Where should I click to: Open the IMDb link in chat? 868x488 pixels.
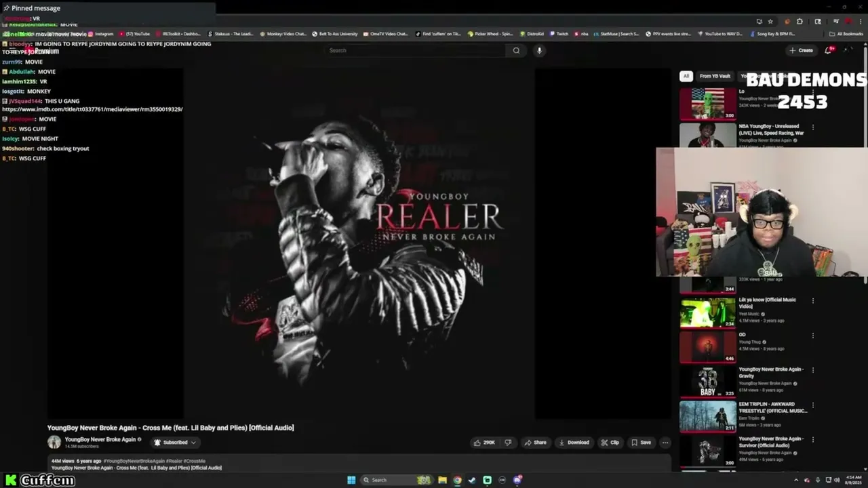pos(92,109)
